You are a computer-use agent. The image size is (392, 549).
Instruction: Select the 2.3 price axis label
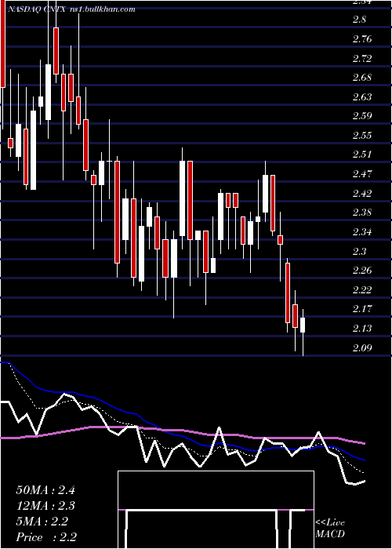[x=359, y=252]
